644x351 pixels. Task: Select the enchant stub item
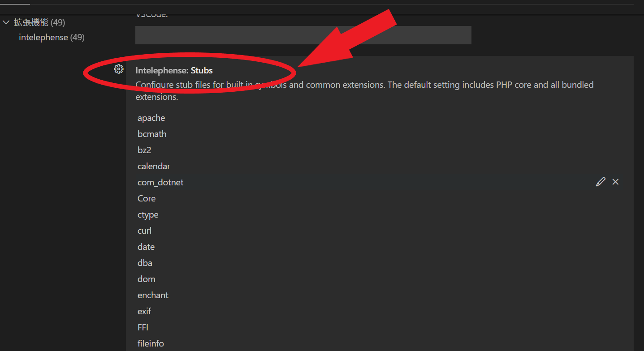(x=153, y=295)
